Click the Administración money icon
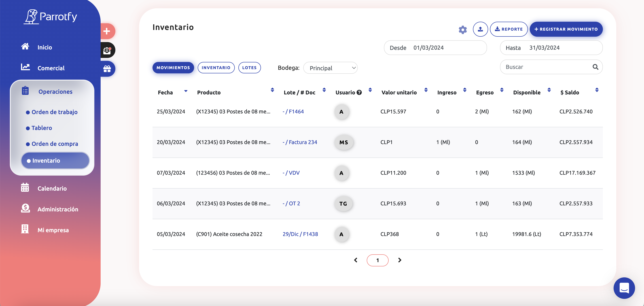 point(25,208)
